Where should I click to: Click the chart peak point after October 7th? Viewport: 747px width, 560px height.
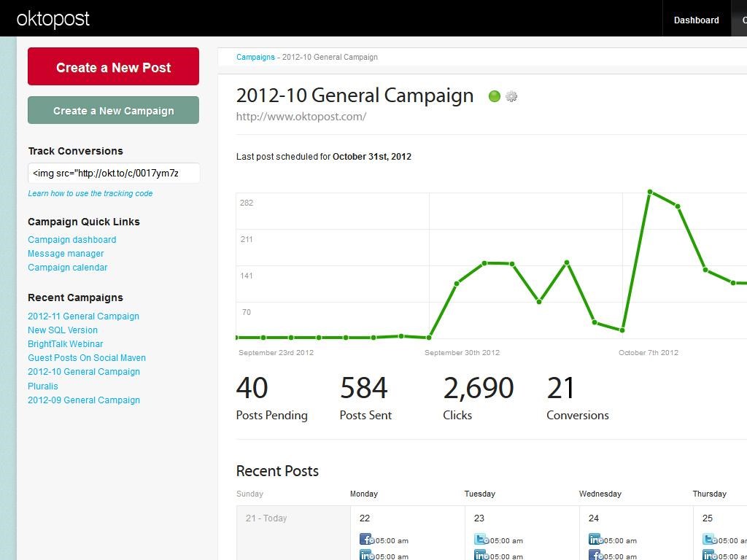(650, 192)
